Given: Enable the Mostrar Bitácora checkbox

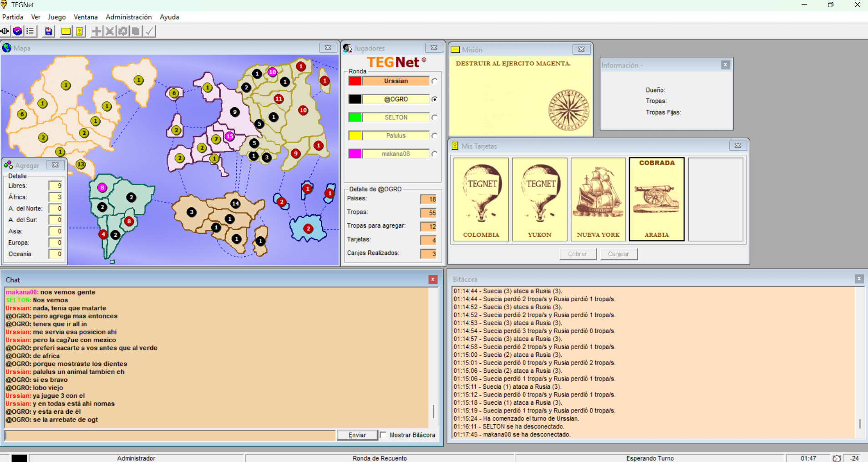Looking at the screenshot, I should tap(383, 435).
